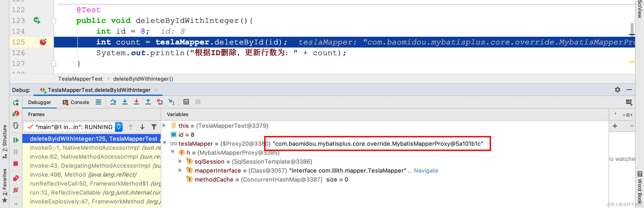The height and width of the screenshot is (208, 644).
Task: Collapse the deleteByIdWithInteger method fold marker
Action: tap(53, 21)
